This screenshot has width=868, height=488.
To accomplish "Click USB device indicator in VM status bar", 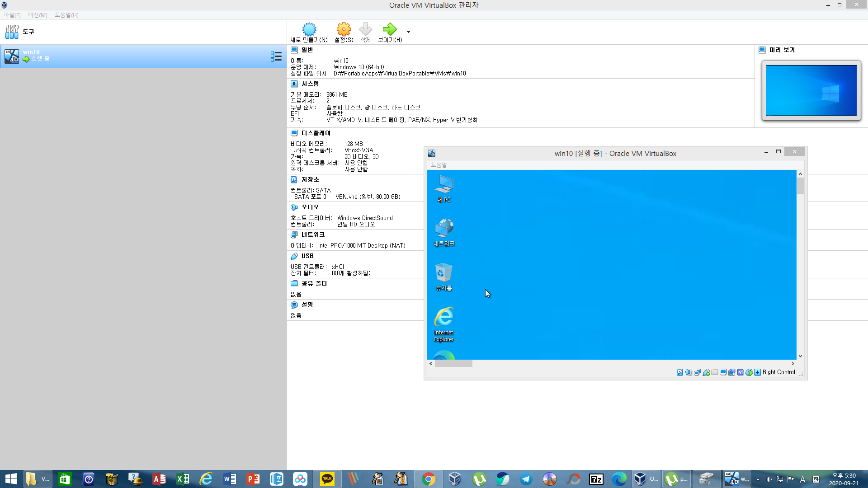I will click(706, 372).
